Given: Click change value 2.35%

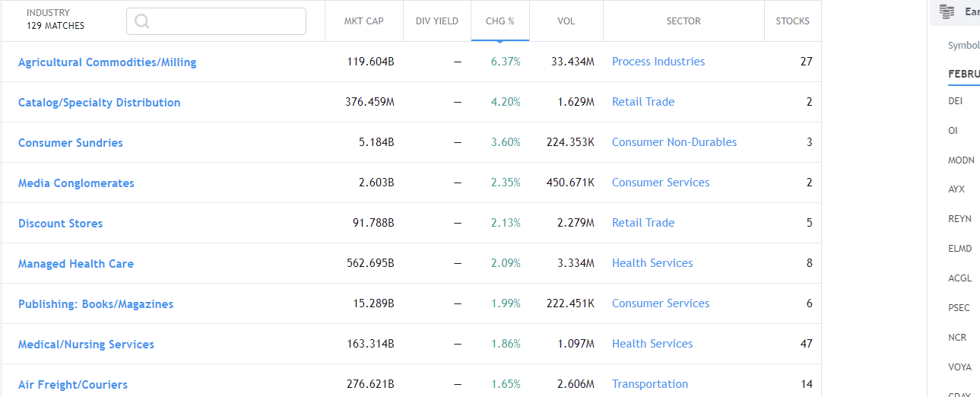Looking at the screenshot, I should tap(506, 183).
